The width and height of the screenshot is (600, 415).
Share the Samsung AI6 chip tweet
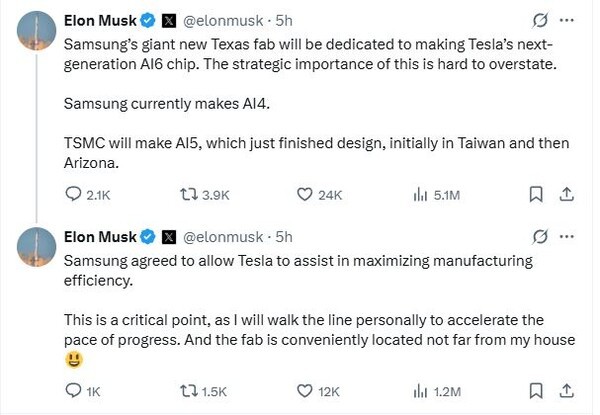pos(566,195)
